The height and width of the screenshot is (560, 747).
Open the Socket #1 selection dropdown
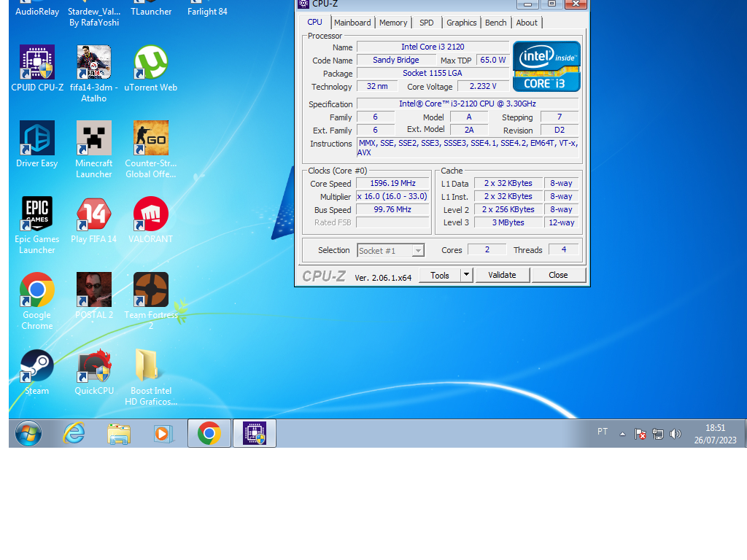tap(391, 251)
